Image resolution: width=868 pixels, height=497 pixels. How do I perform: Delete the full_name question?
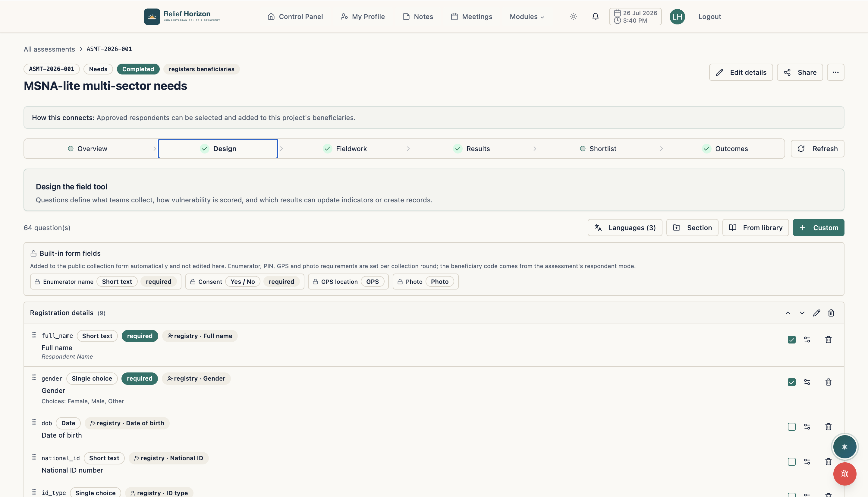click(x=828, y=340)
